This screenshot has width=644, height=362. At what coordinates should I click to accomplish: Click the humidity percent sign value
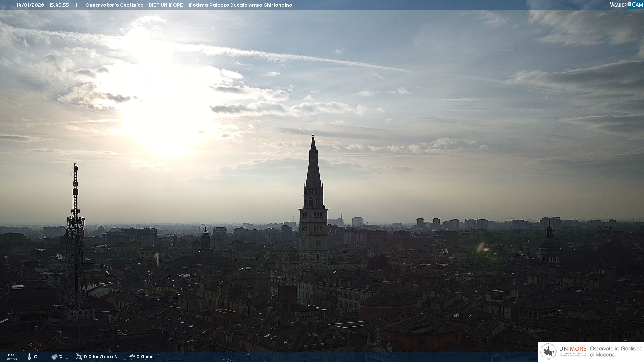coord(61,357)
